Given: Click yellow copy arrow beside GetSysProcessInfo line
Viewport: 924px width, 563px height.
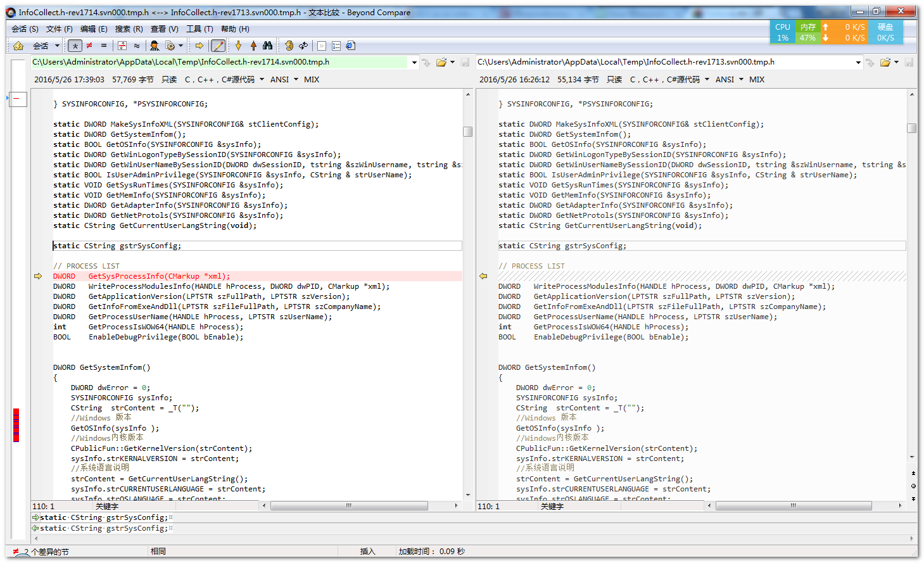Looking at the screenshot, I should (38, 276).
